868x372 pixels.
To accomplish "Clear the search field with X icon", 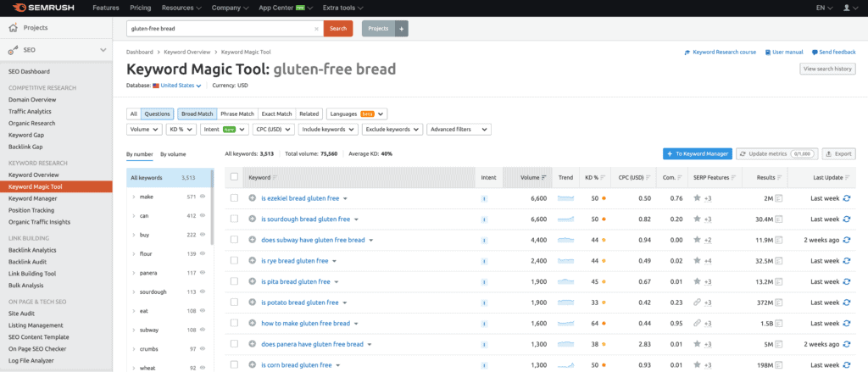I will (316, 28).
